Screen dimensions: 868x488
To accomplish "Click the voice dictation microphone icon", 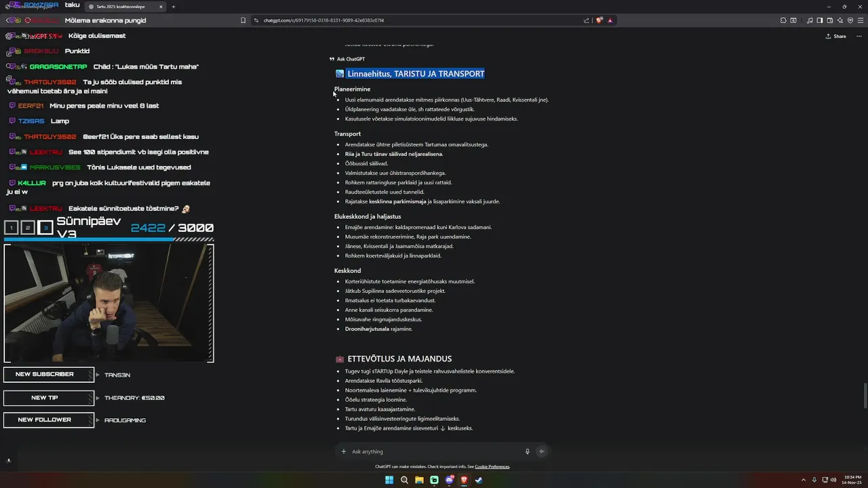I will pos(527,451).
